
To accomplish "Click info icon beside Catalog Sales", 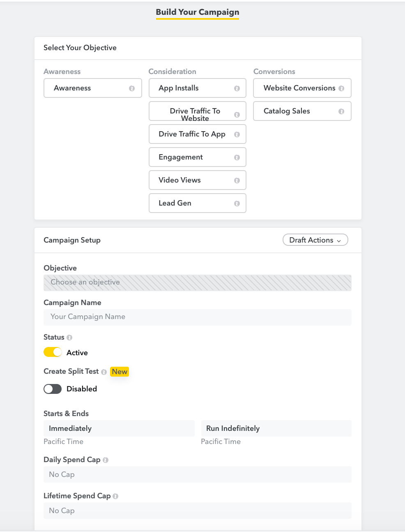I will 341,111.
